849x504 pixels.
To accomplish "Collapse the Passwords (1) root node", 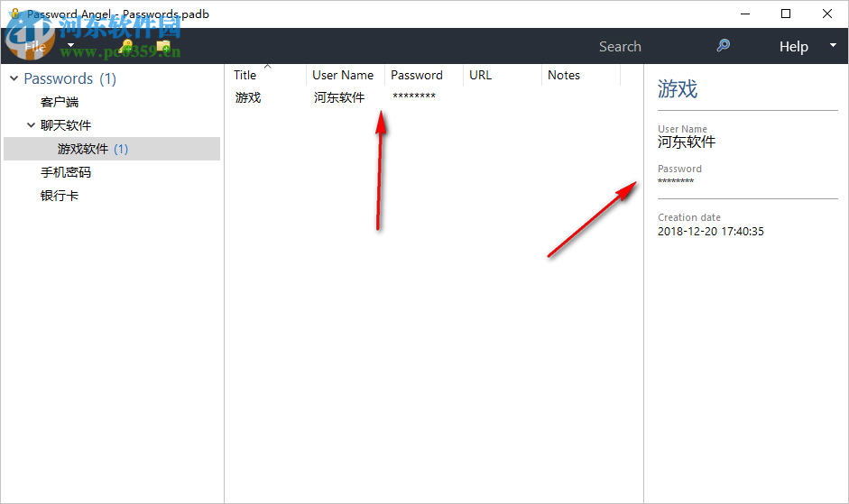I will 14,78.
